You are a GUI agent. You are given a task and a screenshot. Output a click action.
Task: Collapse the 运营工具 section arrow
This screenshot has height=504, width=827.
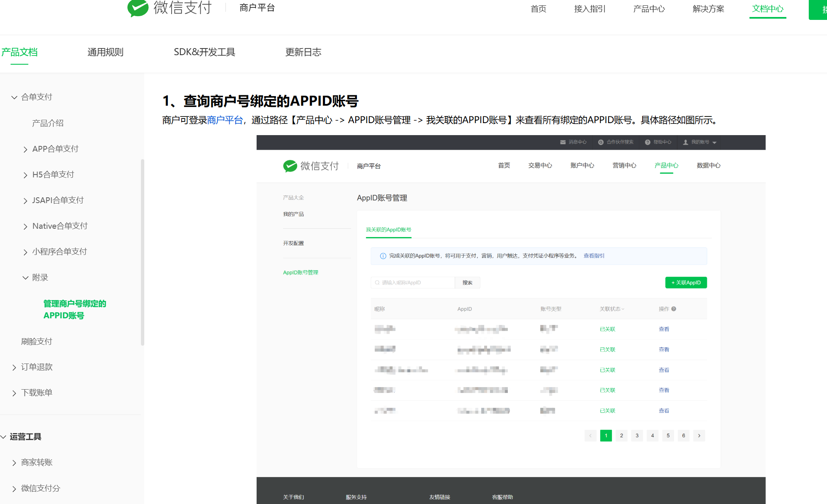coord(3,437)
